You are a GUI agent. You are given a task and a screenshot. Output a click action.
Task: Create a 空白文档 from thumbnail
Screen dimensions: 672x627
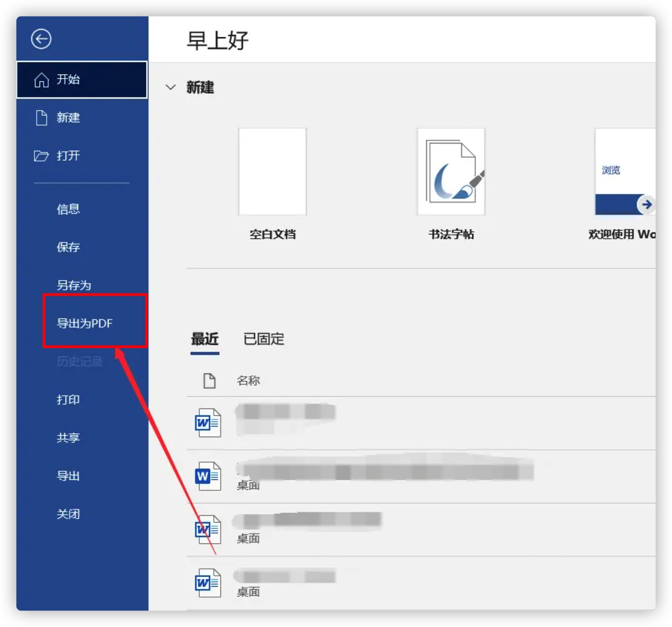click(272, 172)
